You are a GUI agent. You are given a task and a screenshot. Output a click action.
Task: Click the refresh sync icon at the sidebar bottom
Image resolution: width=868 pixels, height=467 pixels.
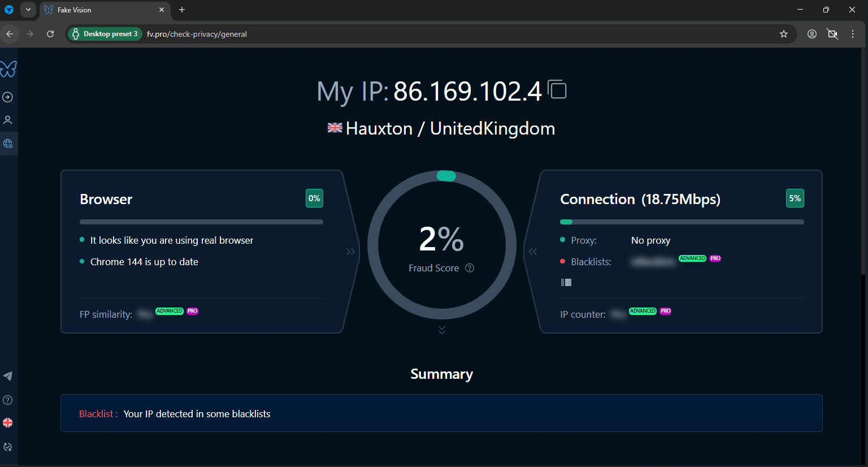(x=8, y=447)
